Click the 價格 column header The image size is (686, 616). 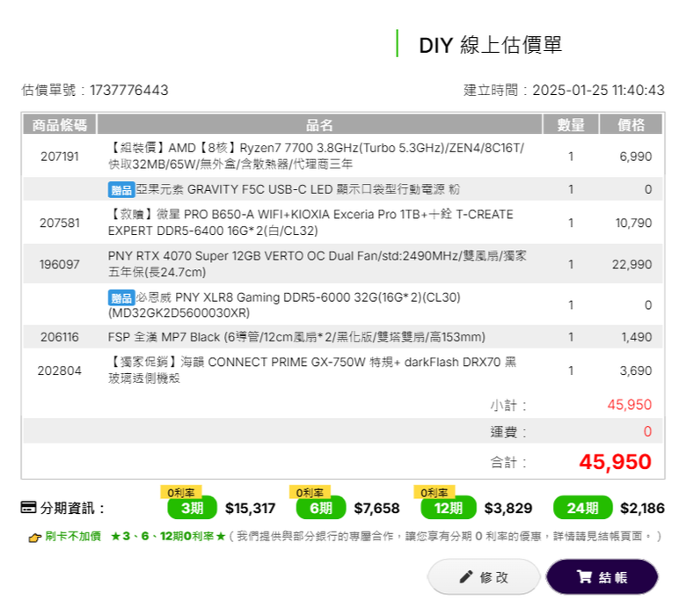click(x=631, y=125)
